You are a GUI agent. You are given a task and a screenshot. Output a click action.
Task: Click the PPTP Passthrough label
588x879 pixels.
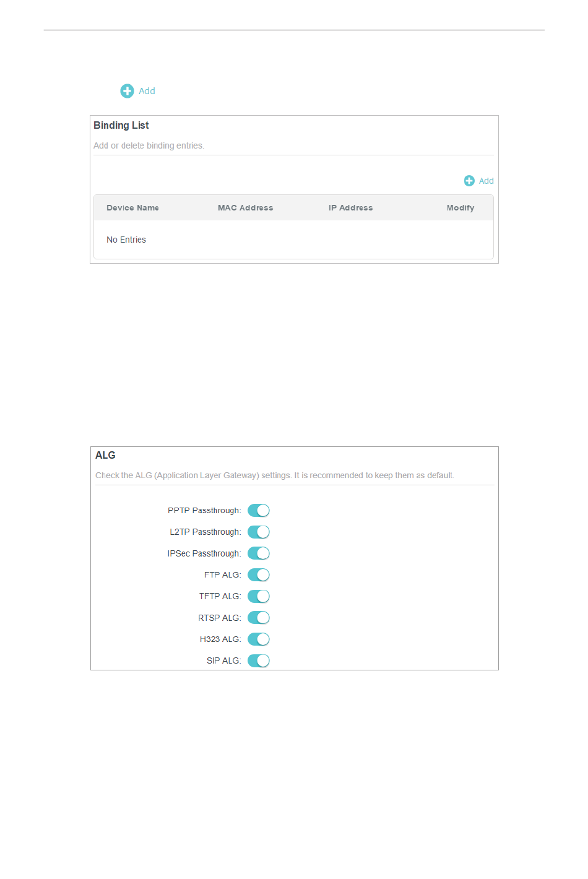point(204,511)
